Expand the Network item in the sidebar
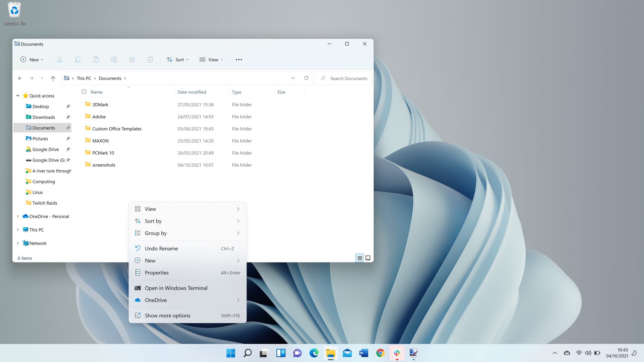The height and width of the screenshot is (362, 644). 18,243
